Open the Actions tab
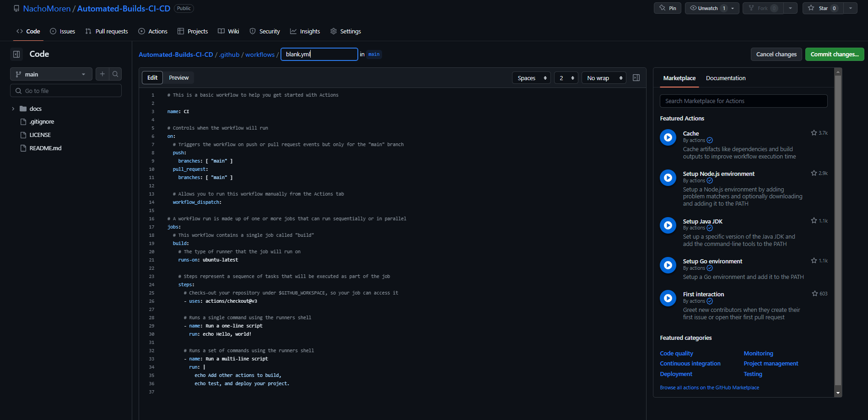The height and width of the screenshot is (420, 868). click(153, 31)
